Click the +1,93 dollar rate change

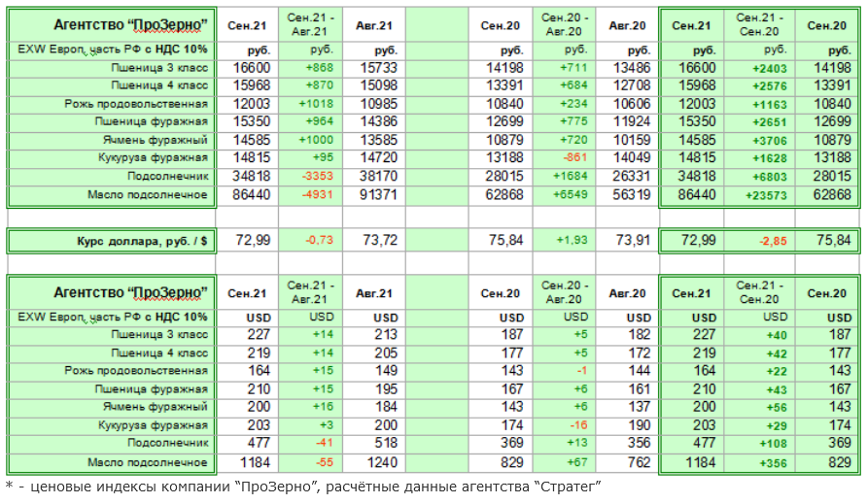click(x=572, y=241)
